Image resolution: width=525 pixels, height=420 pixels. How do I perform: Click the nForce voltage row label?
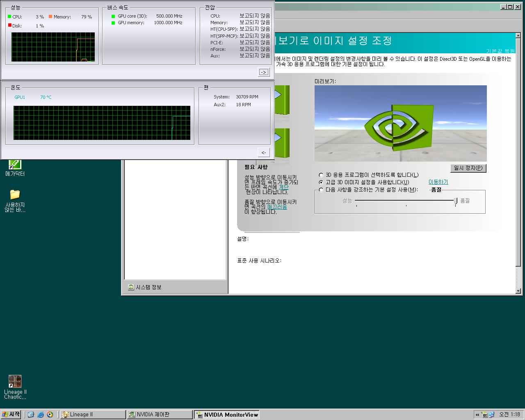click(218, 49)
